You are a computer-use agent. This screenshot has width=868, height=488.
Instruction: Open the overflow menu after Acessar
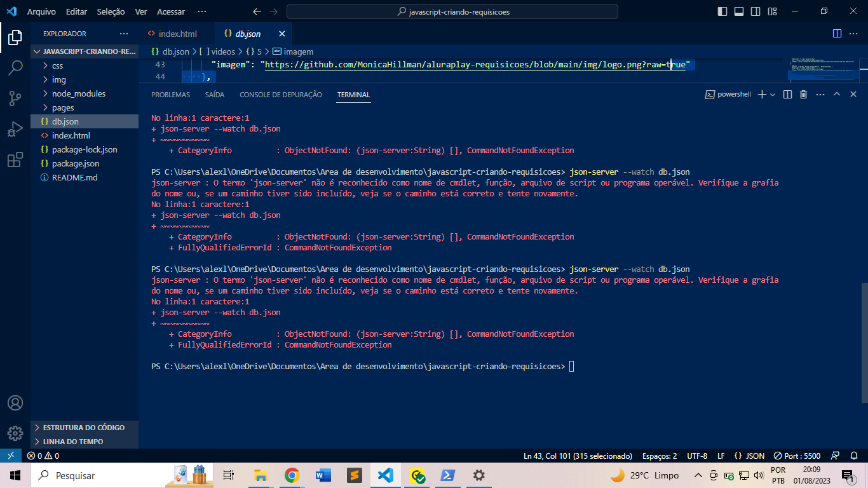pyautogui.click(x=202, y=11)
